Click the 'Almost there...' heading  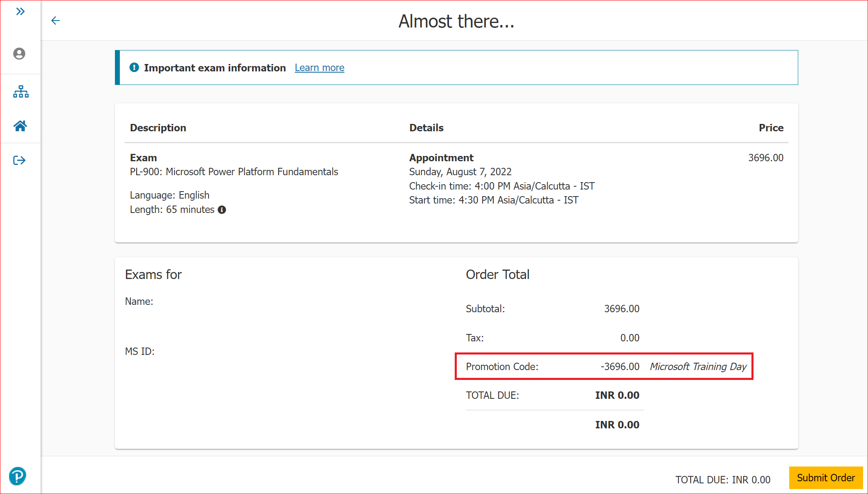coord(456,21)
